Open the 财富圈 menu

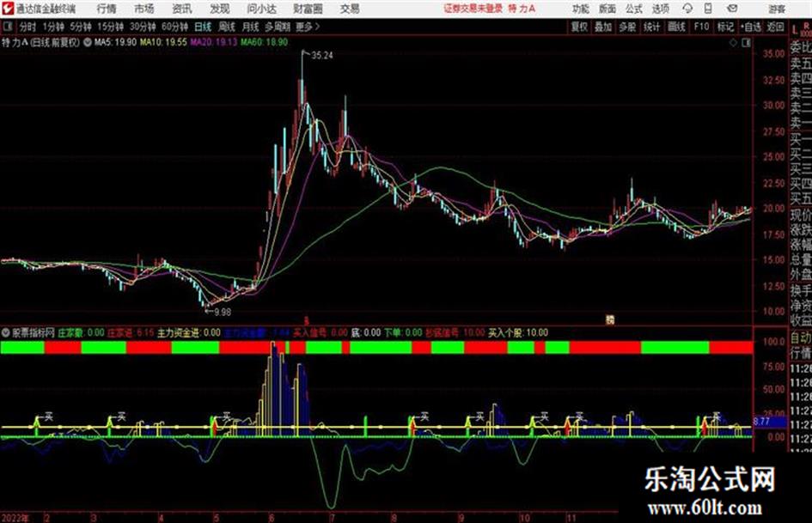pyautogui.click(x=308, y=9)
